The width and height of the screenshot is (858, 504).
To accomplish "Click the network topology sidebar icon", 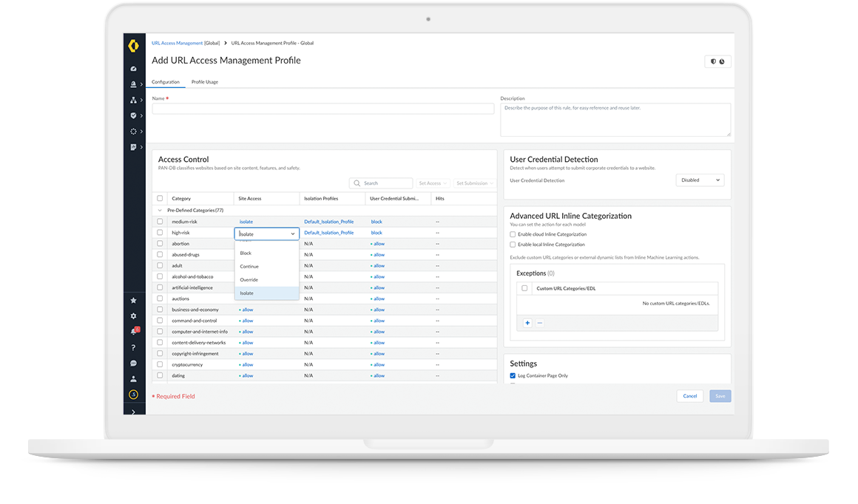I will coord(133,100).
